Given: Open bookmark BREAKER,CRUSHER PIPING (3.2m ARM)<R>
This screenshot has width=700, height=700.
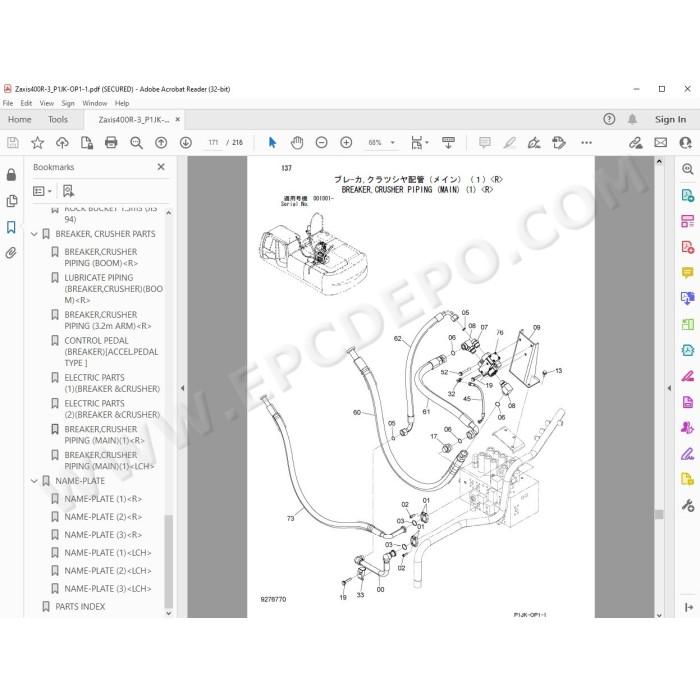Looking at the screenshot, I should click(x=108, y=320).
